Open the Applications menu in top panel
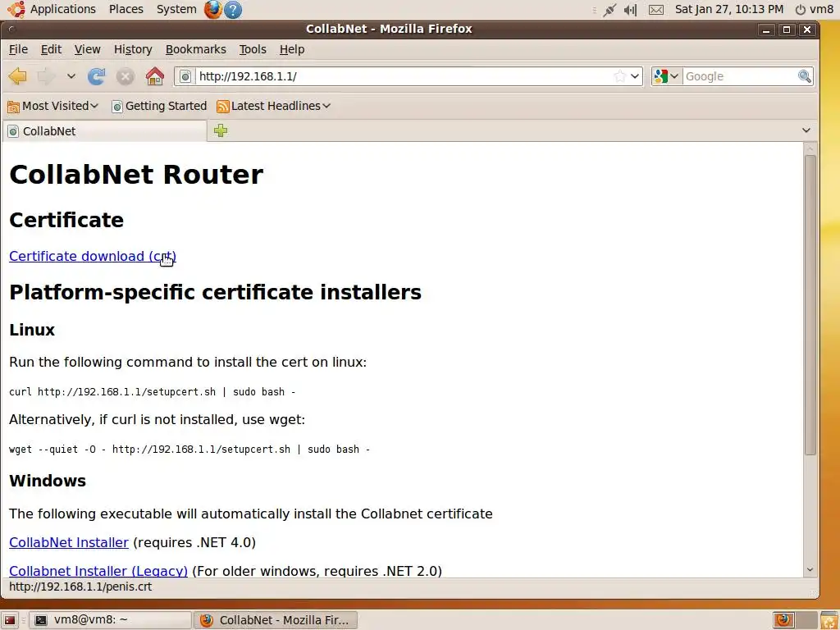This screenshot has width=840, height=630. point(52,9)
